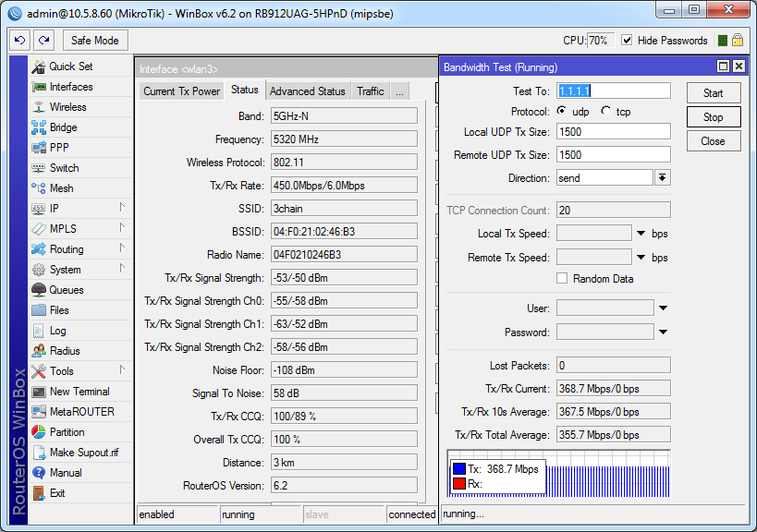Stop the running Bandwidth Test
The image size is (757, 532).
(714, 117)
